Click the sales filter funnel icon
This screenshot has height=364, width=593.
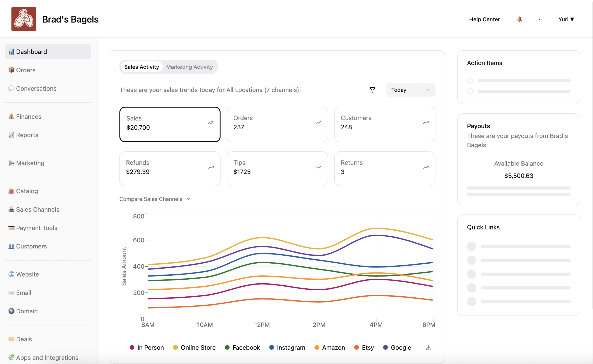pos(372,90)
